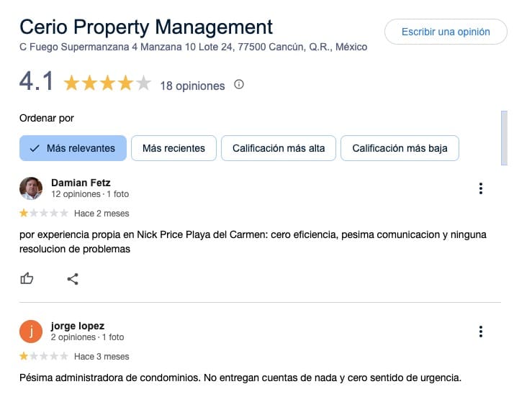
Task: Select the Más relevantes sort option
Action: point(73,148)
